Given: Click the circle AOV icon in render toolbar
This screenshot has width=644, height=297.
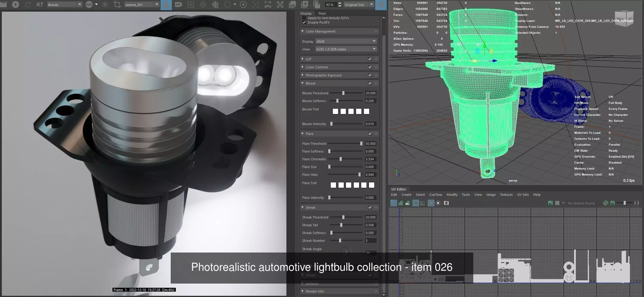Looking at the screenshot, I should tap(228, 4).
